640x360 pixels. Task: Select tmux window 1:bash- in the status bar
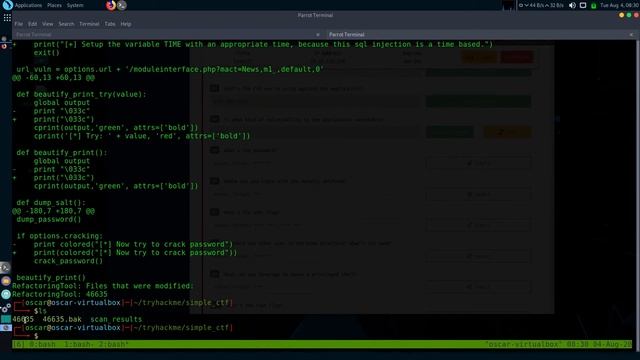pyautogui.click(x=80, y=344)
